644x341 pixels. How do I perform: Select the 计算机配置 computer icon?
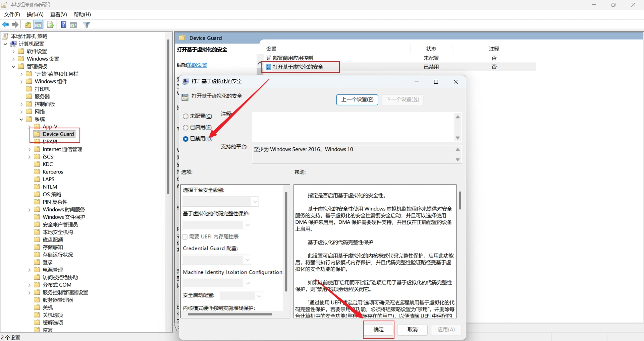tap(14, 44)
